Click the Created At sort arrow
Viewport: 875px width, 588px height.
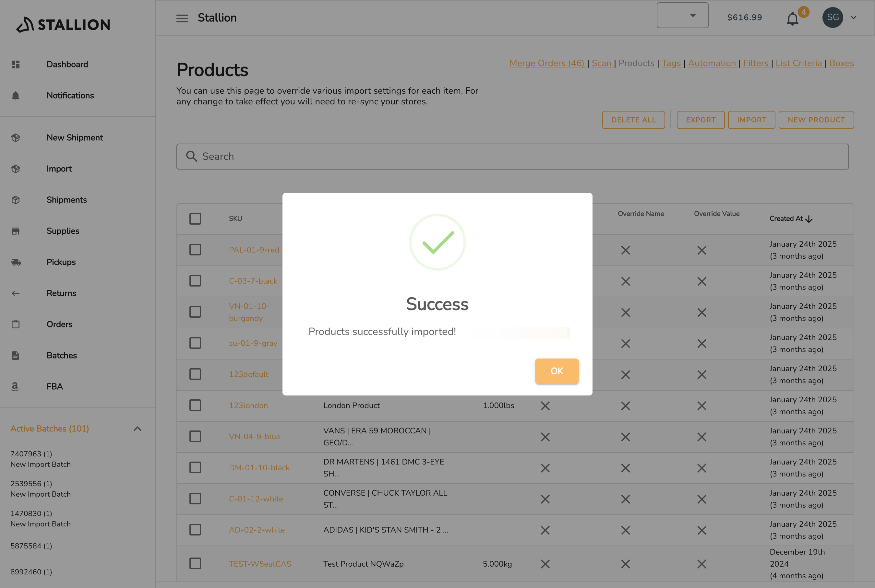click(x=809, y=219)
